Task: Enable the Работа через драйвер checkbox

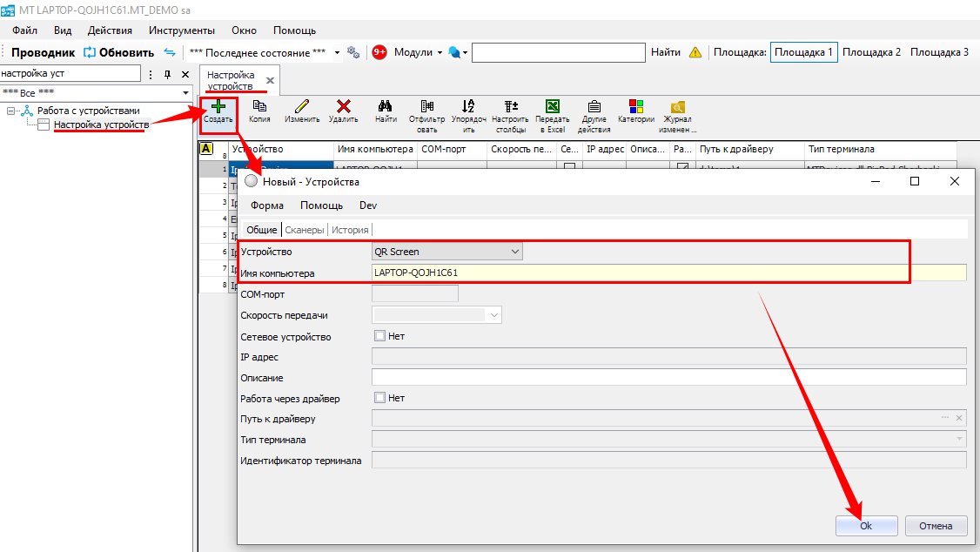Action: 379,398
